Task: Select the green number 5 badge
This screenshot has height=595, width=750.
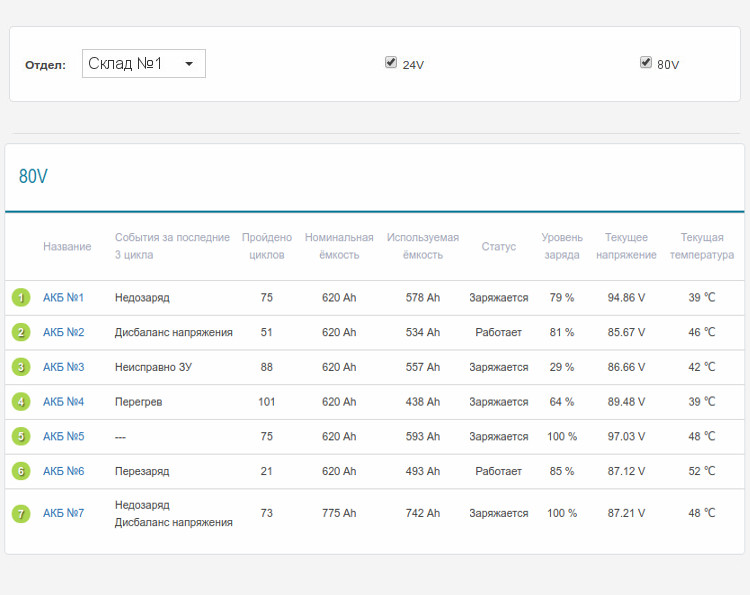Action: tap(21, 436)
